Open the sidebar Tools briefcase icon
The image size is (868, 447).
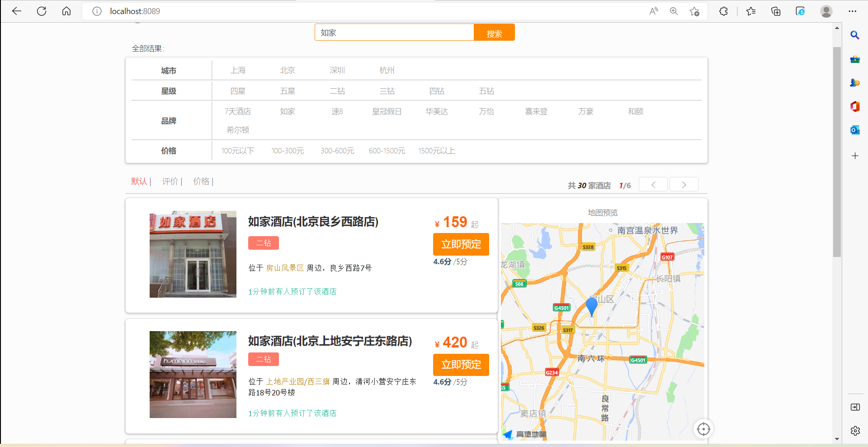click(855, 59)
